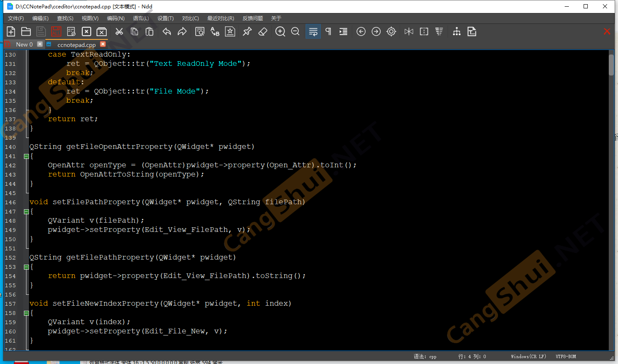Undo last edit with arrow icon
This screenshot has width=618, height=364.
(x=167, y=31)
